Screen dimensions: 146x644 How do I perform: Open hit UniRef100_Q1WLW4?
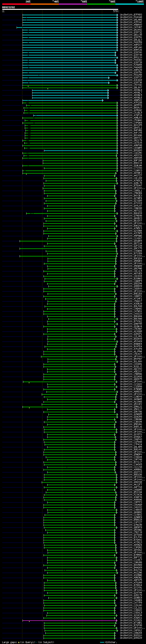[131, 165]
